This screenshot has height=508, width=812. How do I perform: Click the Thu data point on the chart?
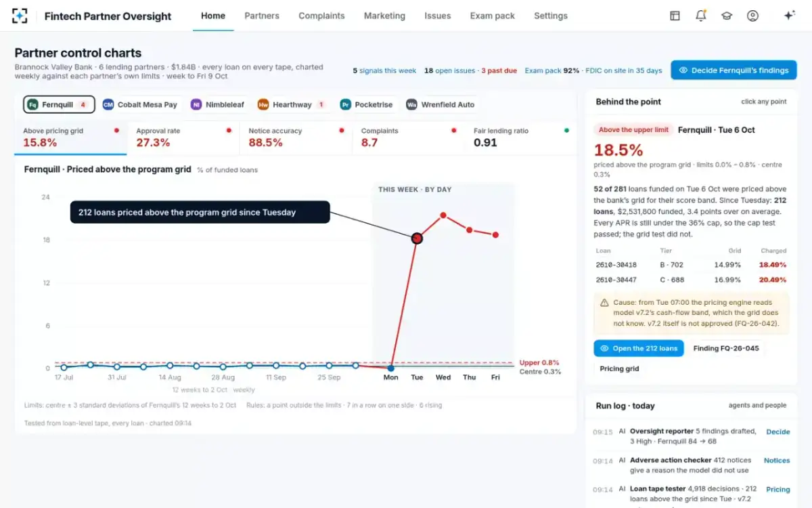[470, 230]
